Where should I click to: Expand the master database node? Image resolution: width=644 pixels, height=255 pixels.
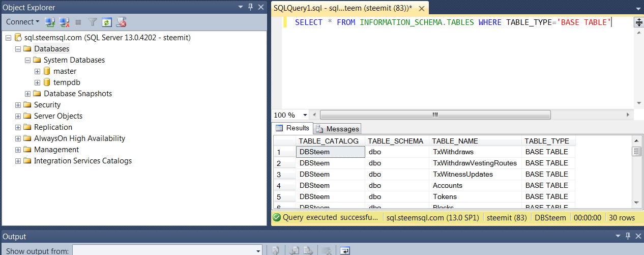point(37,71)
